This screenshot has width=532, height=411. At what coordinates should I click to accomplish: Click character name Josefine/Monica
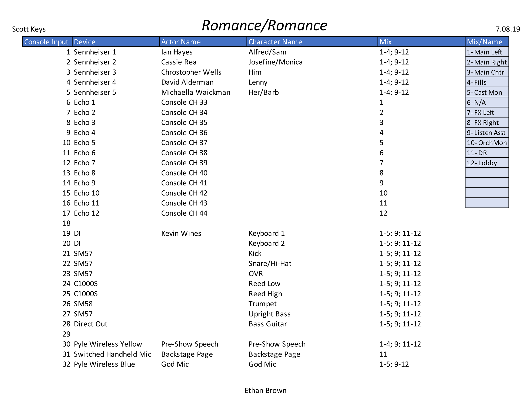point(276,62)
